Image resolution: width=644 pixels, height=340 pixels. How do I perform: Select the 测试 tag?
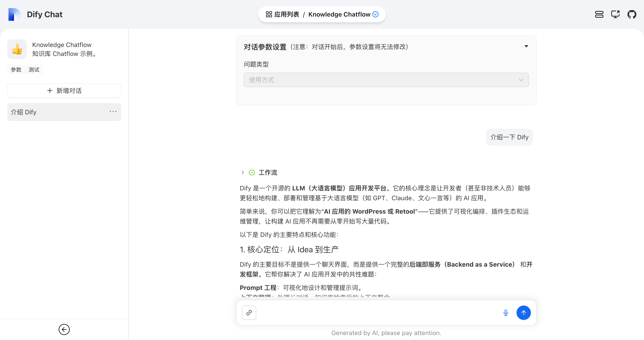(34, 70)
